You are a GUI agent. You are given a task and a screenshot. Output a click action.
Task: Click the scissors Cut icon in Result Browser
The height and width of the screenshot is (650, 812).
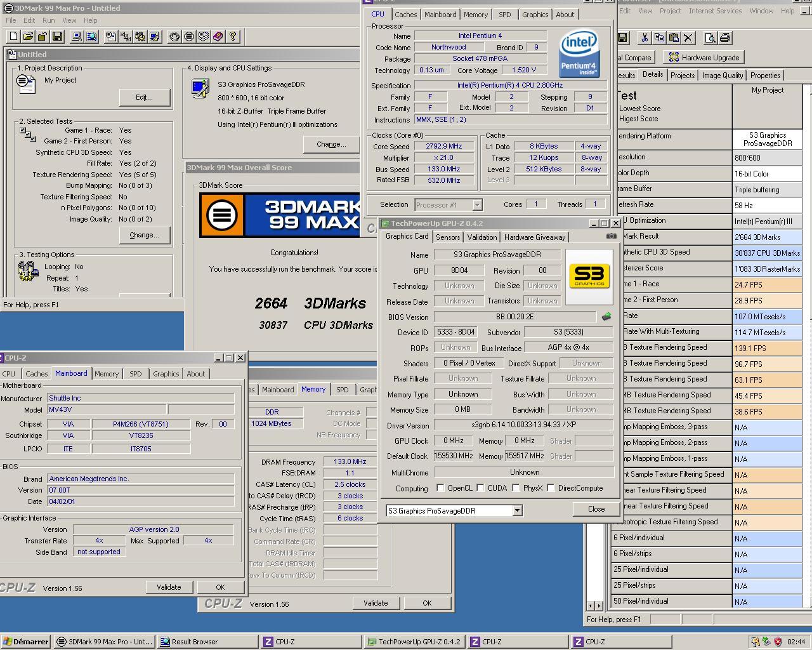tap(645, 38)
